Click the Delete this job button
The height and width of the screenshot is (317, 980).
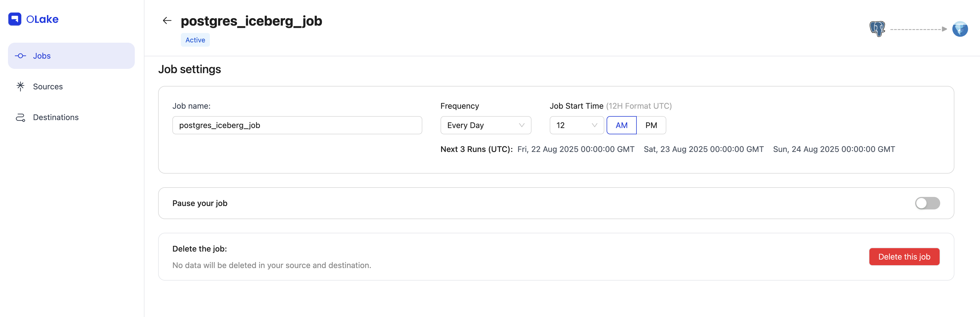[904, 257]
